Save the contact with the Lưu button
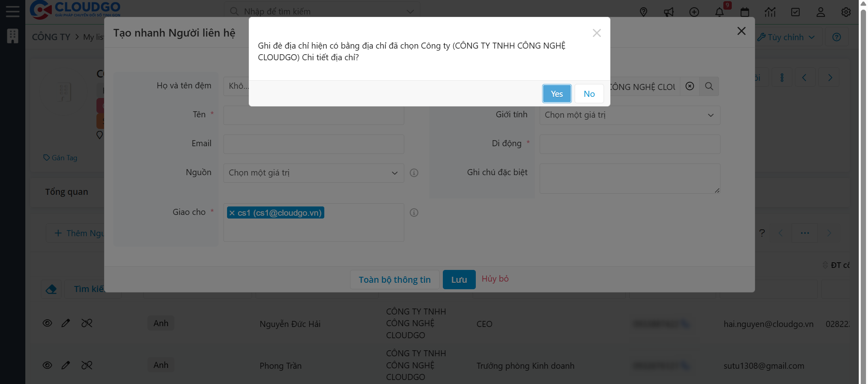This screenshot has width=868, height=384. coord(459,279)
